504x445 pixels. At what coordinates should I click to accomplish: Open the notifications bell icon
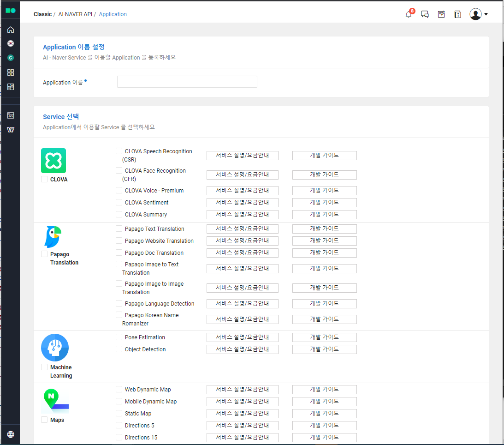(x=409, y=14)
